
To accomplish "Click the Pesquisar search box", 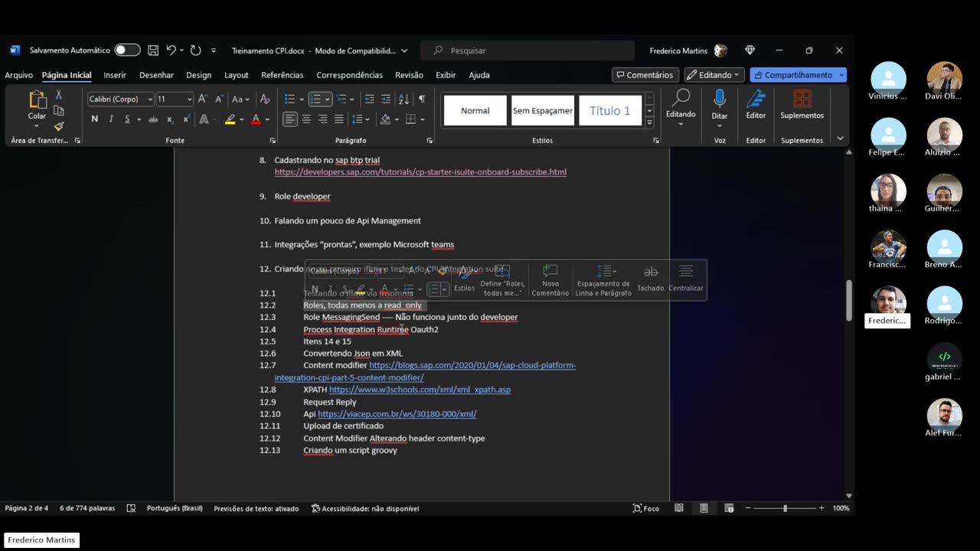I will click(528, 51).
